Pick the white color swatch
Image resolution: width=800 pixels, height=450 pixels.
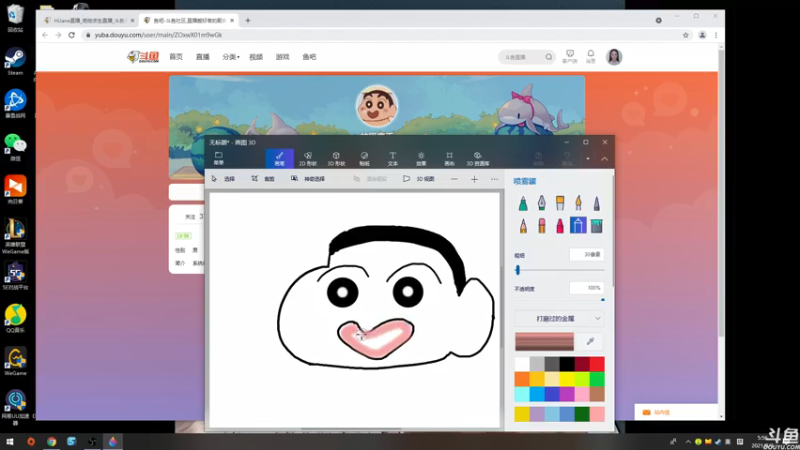pyautogui.click(x=522, y=364)
